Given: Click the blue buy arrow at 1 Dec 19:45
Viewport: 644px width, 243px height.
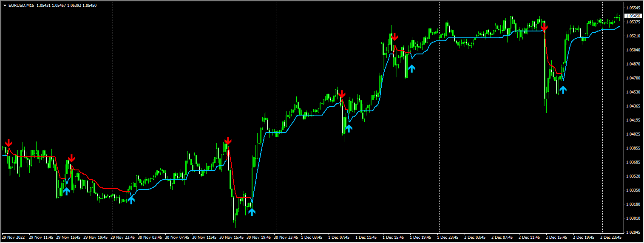Looking at the screenshot, I should click(x=411, y=68).
